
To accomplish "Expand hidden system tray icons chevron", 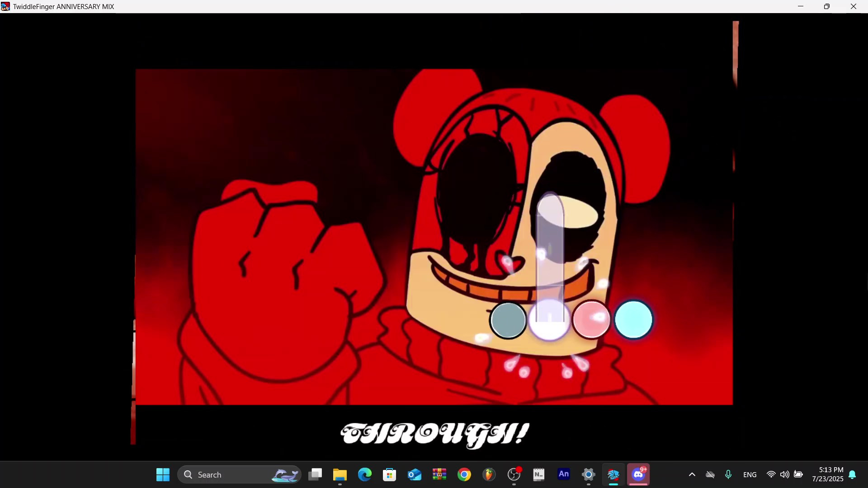I will pos(692,474).
